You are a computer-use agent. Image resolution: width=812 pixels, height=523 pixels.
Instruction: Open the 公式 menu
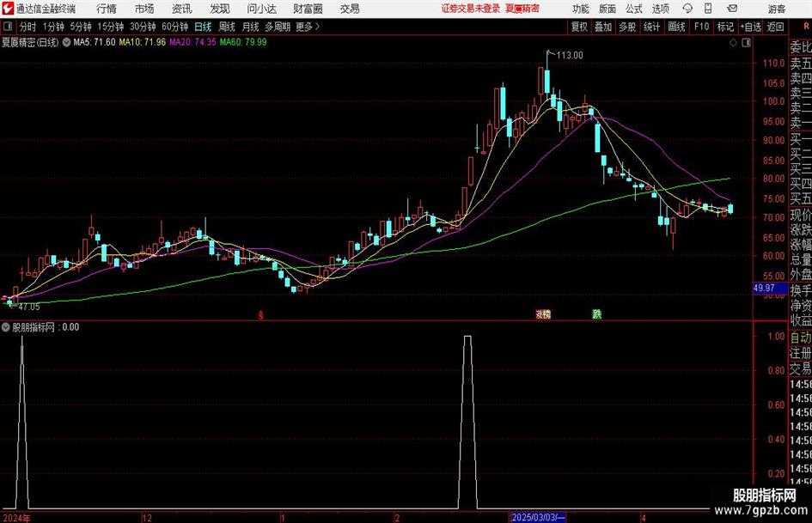[634, 9]
